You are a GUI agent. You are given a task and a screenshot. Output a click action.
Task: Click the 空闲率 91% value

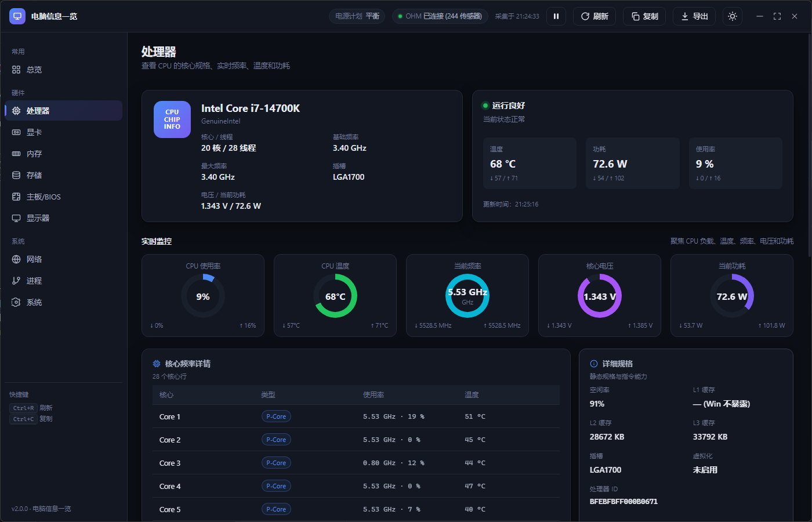pyautogui.click(x=597, y=404)
